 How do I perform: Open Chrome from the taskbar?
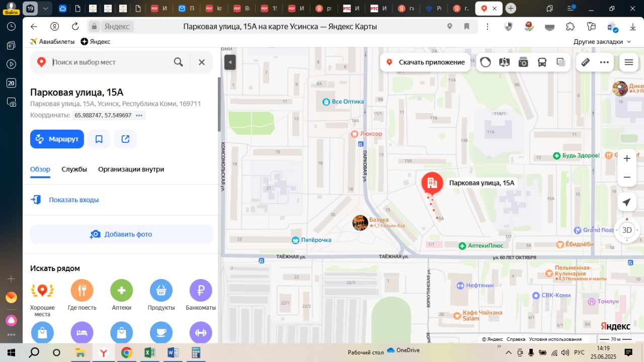click(x=126, y=352)
